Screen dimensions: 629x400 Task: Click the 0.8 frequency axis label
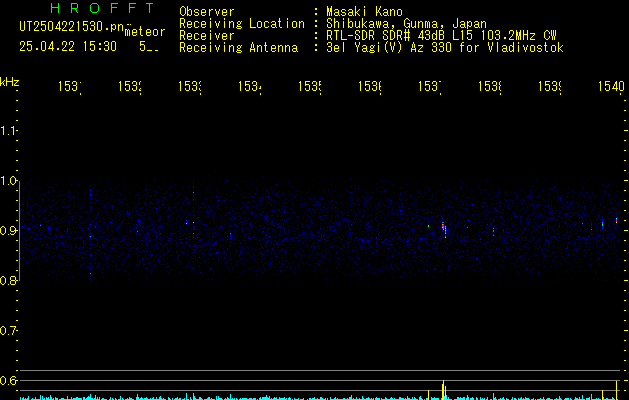coord(8,280)
